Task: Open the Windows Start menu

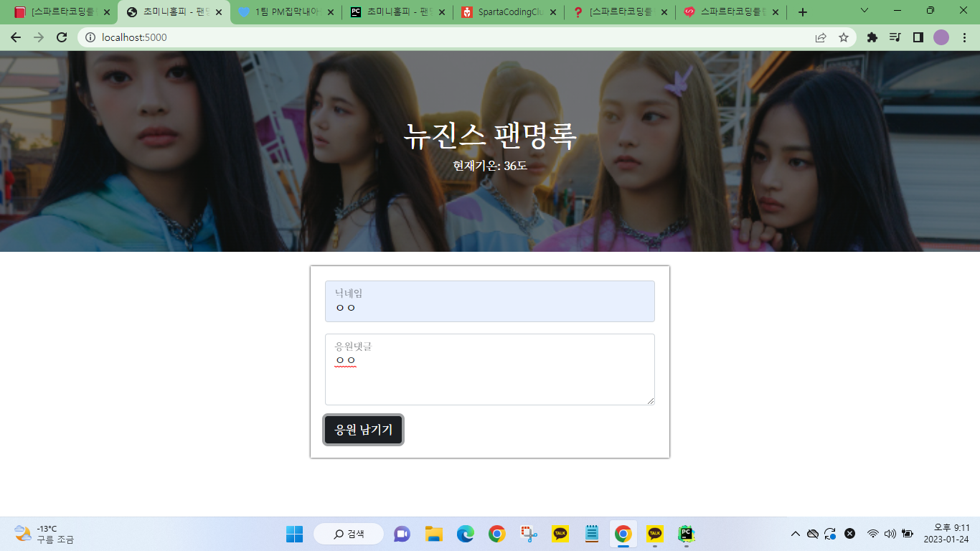Action: (x=294, y=534)
